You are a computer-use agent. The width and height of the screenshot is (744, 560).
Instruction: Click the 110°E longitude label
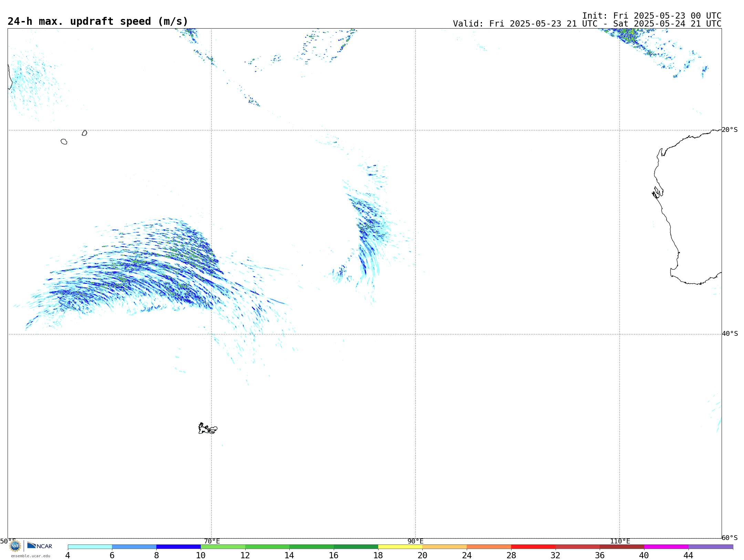pyautogui.click(x=620, y=541)
